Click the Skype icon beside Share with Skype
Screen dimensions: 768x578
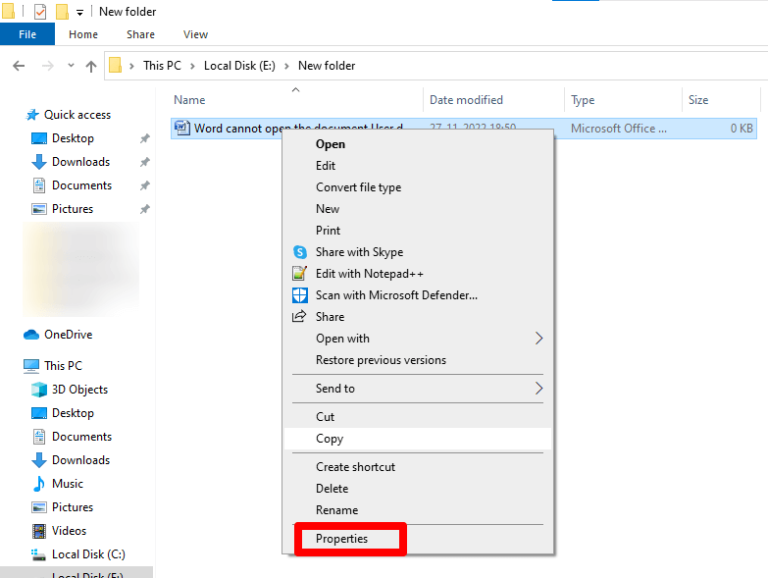[299, 252]
